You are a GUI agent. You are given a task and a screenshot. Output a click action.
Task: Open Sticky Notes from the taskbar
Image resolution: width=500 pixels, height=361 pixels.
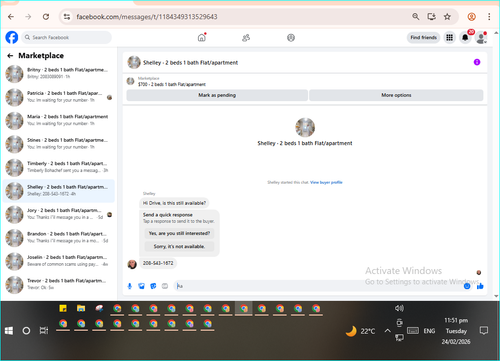click(63, 308)
